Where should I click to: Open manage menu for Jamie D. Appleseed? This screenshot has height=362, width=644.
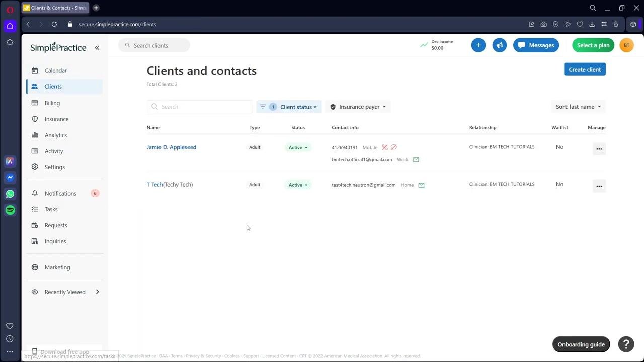click(x=599, y=149)
